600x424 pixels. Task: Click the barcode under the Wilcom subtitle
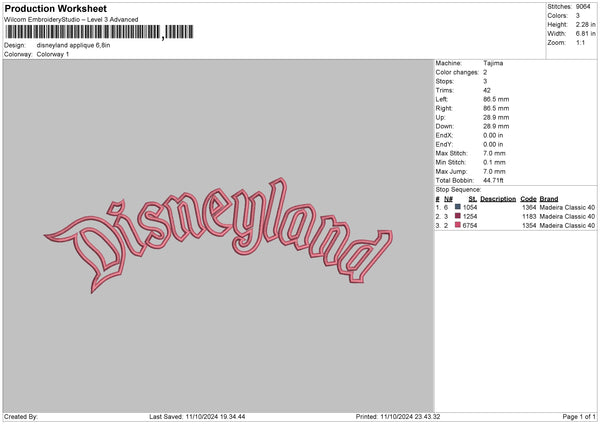pos(99,32)
